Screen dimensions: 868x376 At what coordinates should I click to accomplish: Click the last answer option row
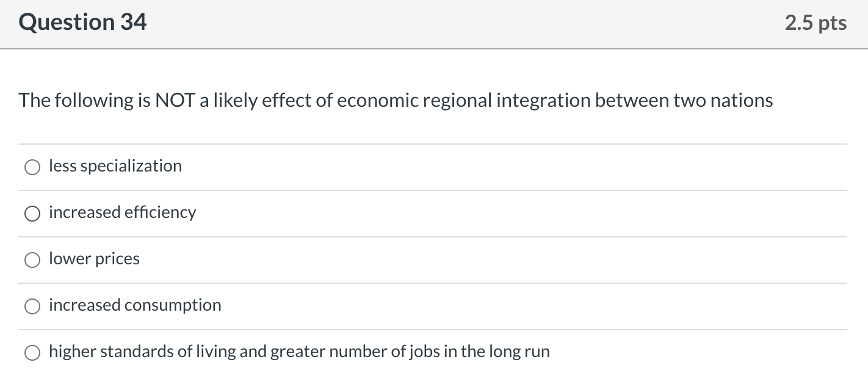coord(427,352)
